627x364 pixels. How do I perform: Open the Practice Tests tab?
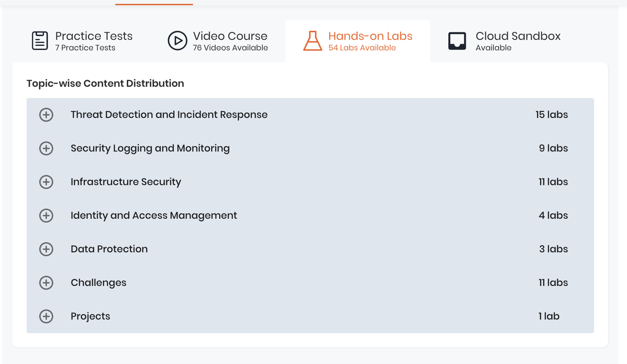click(82, 41)
